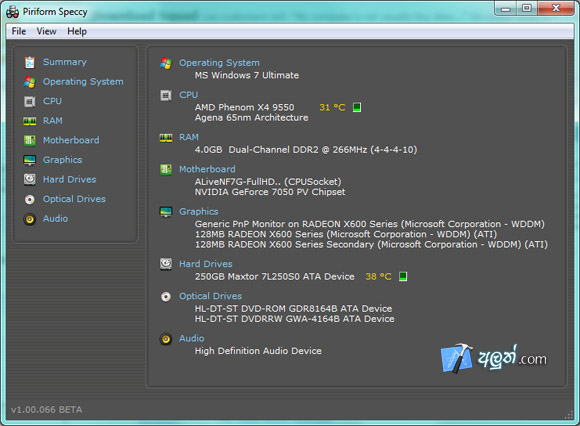580x426 pixels.
Task: Click the ALiveNF7G-FullHD motherboard line
Action: tap(268, 182)
